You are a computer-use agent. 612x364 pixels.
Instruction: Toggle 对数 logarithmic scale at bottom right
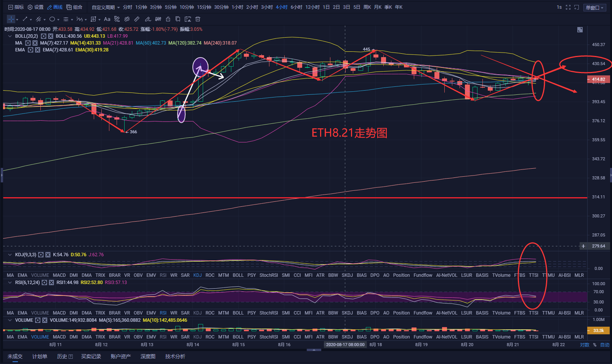pyautogui.click(x=584, y=344)
